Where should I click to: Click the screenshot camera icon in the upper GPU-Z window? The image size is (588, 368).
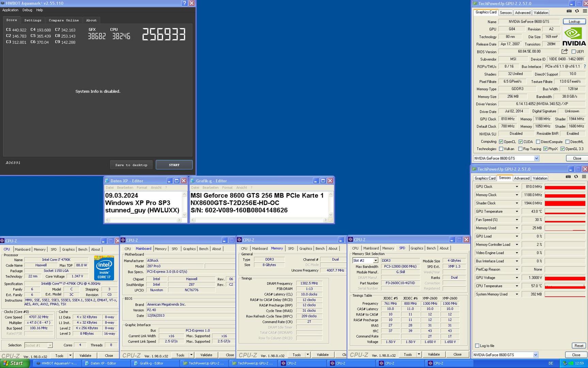tap(569, 11)
